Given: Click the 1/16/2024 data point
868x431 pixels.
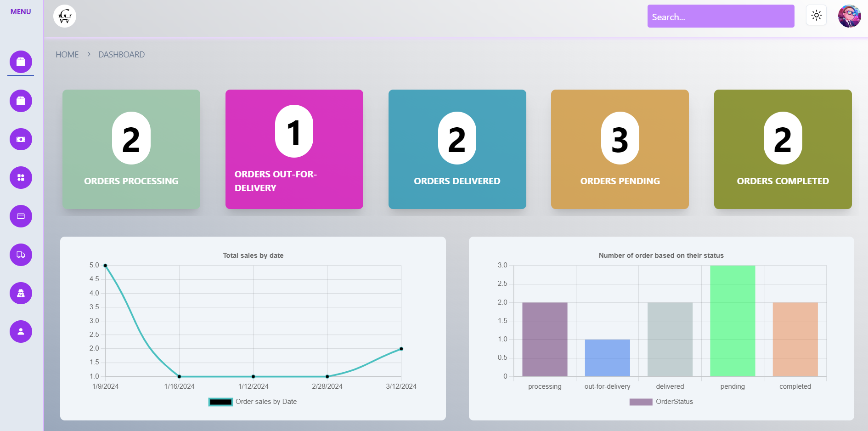Looking at the screenshot, I should point(179,377).
